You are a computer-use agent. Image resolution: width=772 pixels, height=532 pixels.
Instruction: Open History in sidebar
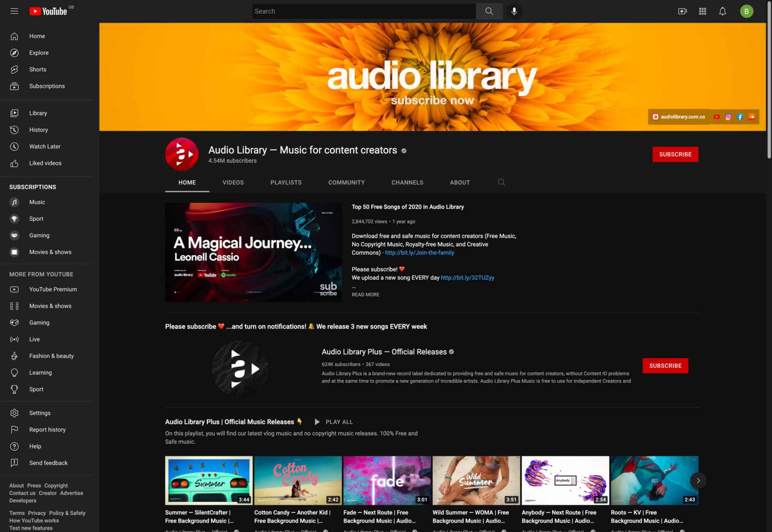(47, 130)
